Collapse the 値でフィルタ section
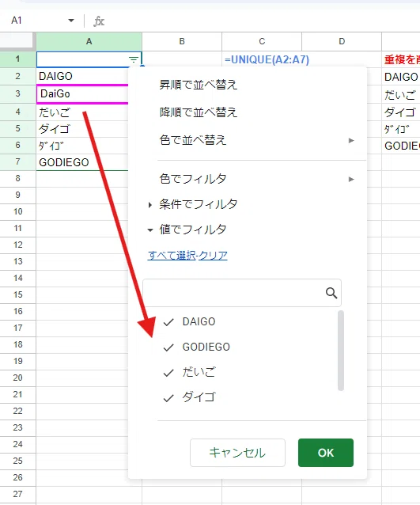 [x=187, y=230]
